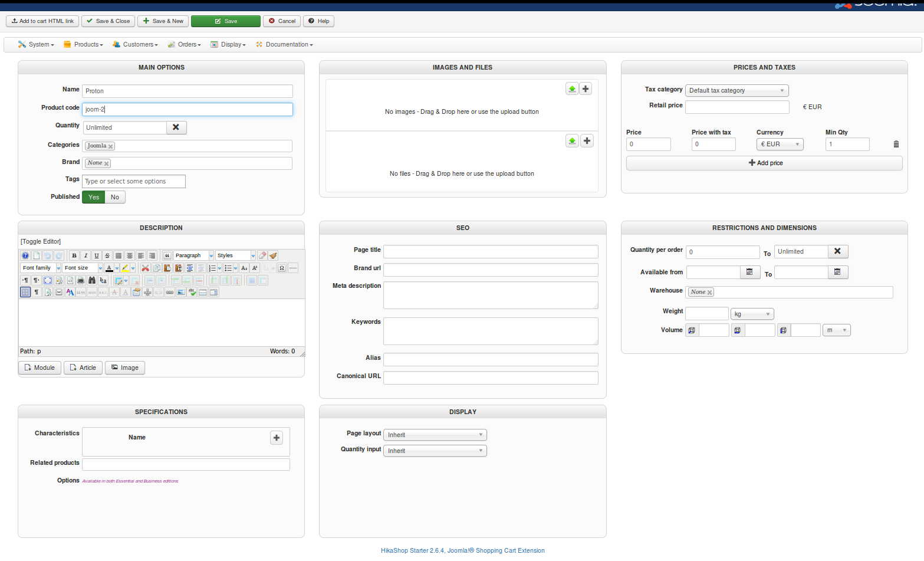The width and height of the screenshot is (924, 561).
Task: Open the Orders menu
Action: pos(184,44)
